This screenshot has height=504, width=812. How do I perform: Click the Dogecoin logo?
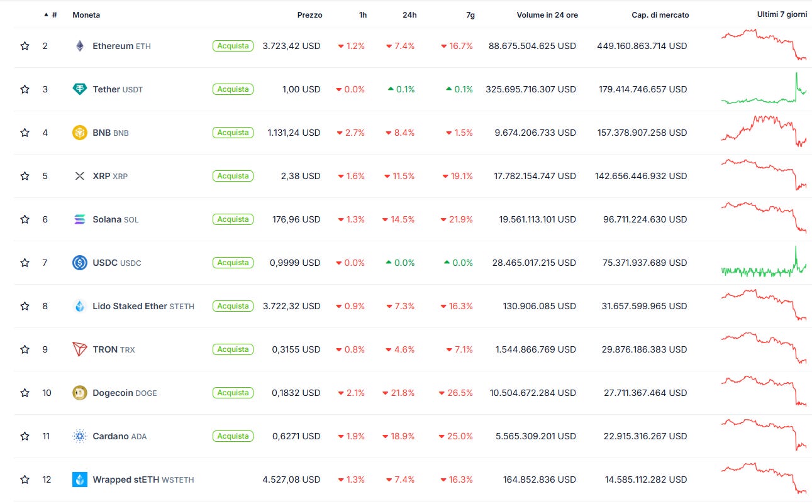(80, 393)
